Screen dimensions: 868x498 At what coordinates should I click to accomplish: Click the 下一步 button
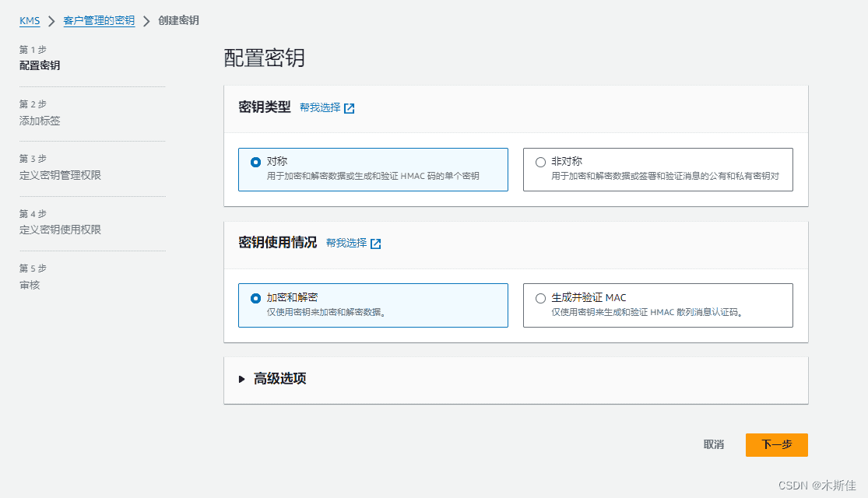pyautogui.click(x=776, y=444)
